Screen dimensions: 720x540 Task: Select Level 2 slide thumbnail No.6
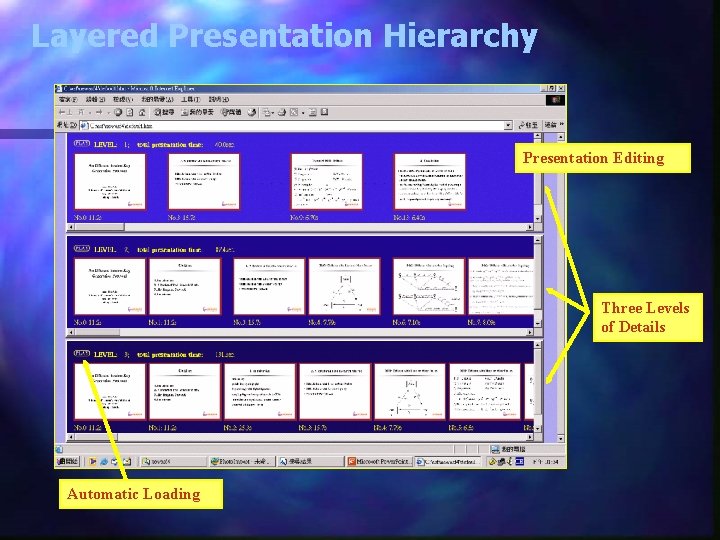click(428, 287)
